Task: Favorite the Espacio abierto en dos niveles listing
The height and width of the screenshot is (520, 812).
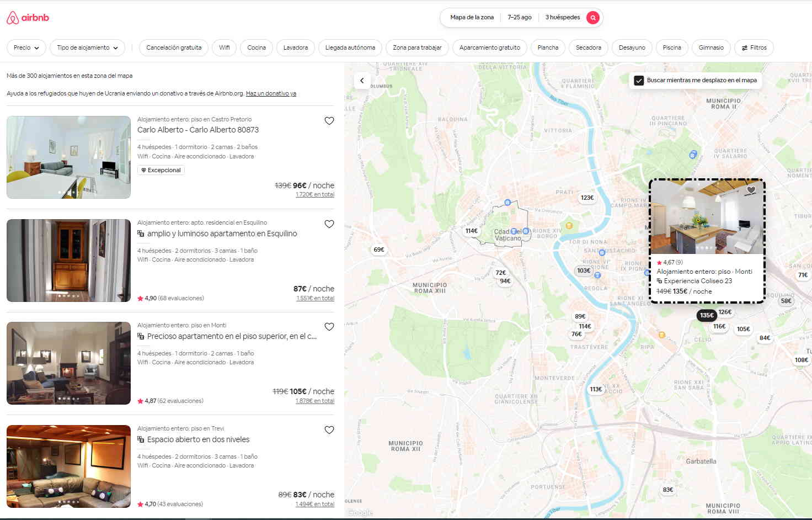Action: tap(329, 430)
